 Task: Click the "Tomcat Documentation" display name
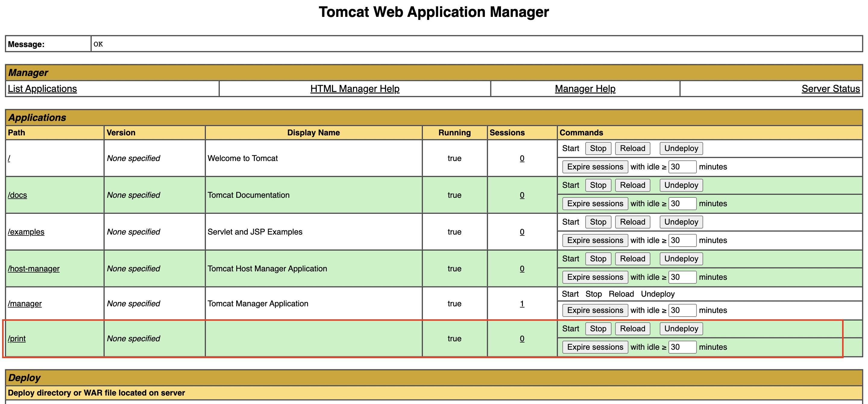click(248, 195)
